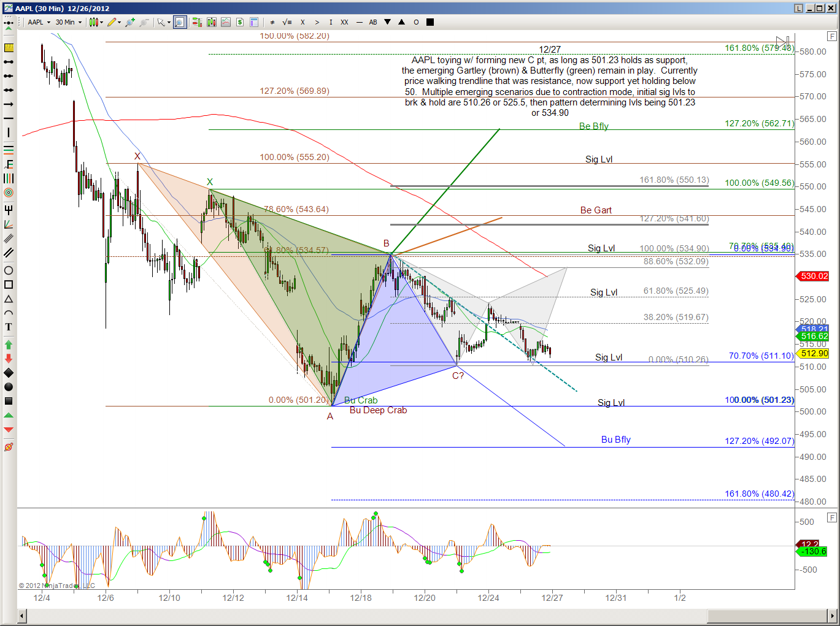Select the yellow ruler drawing tool
Image resolution: width=840 pixels, height=626 pixels.
(x=9, y=48)
